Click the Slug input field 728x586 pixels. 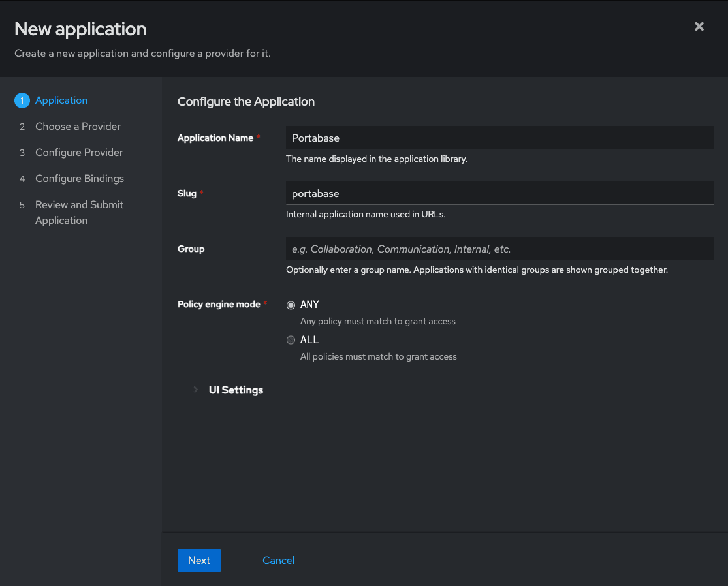point(499,193)
